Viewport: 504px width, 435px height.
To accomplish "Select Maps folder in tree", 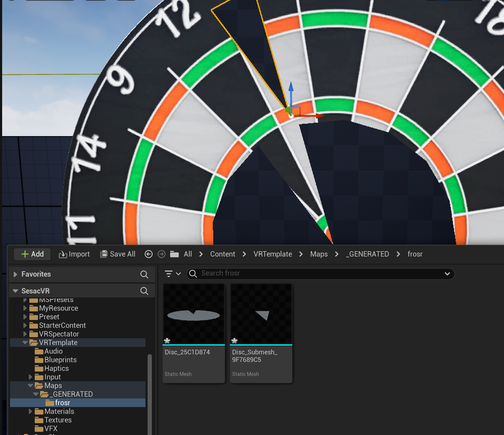I will [53, 386].
